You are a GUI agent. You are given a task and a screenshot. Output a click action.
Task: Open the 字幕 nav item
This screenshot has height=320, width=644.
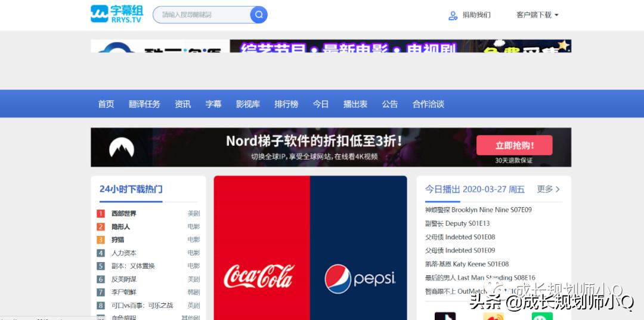pos(213,104)
